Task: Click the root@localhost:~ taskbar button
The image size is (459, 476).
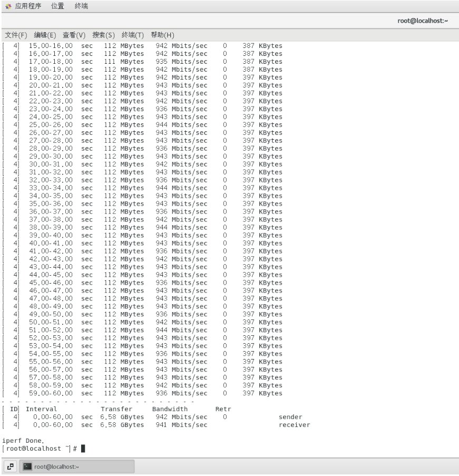Action: point(77,467)
